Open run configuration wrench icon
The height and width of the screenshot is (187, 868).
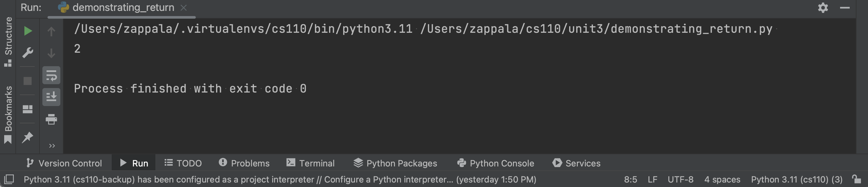point(28,53)
